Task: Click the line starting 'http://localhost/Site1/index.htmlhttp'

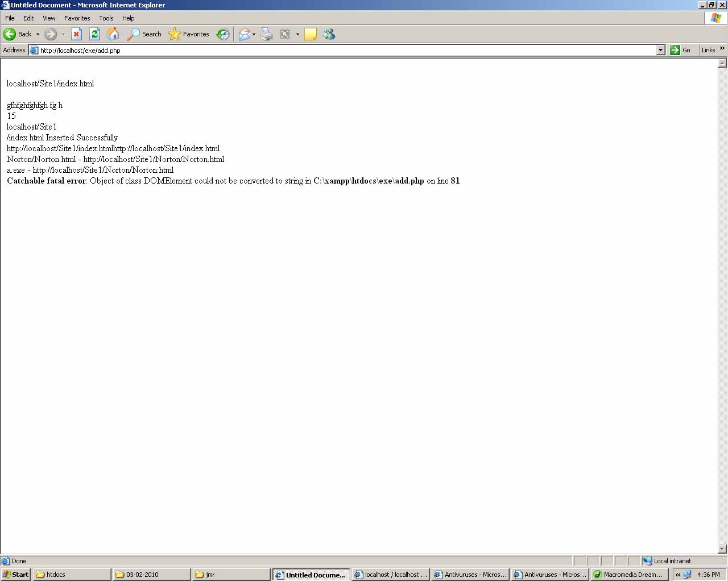Action: coord(113,148)
